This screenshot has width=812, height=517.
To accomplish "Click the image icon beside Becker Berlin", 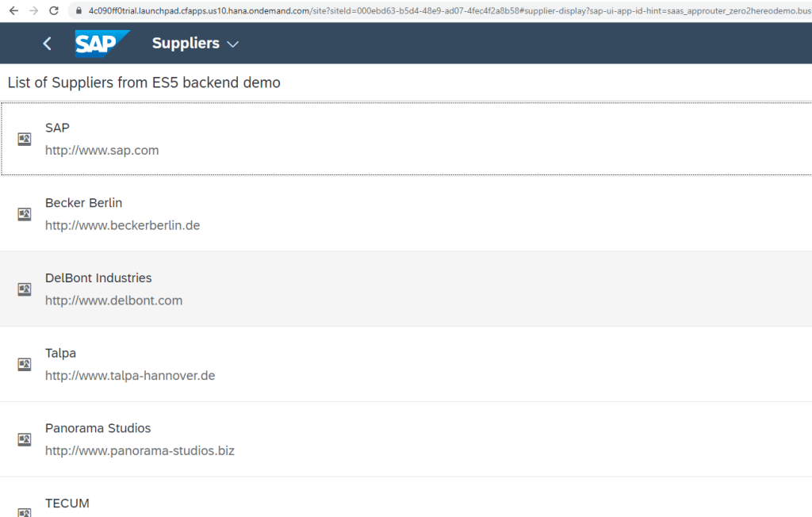I will 25,214.
